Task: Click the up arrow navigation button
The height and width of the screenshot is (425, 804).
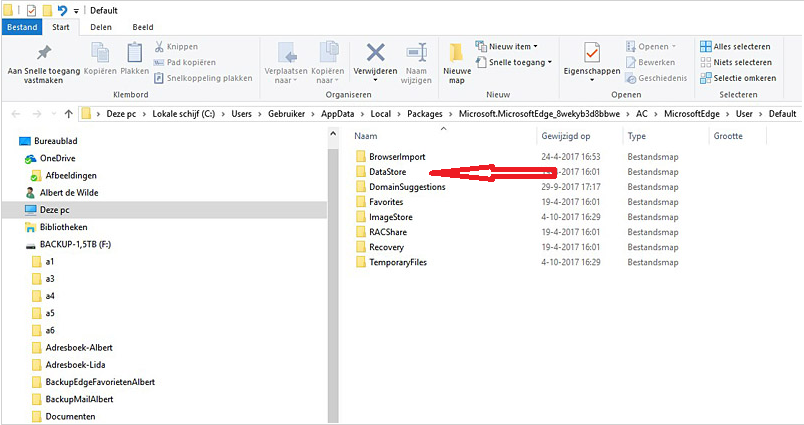Action: point(68,114)
